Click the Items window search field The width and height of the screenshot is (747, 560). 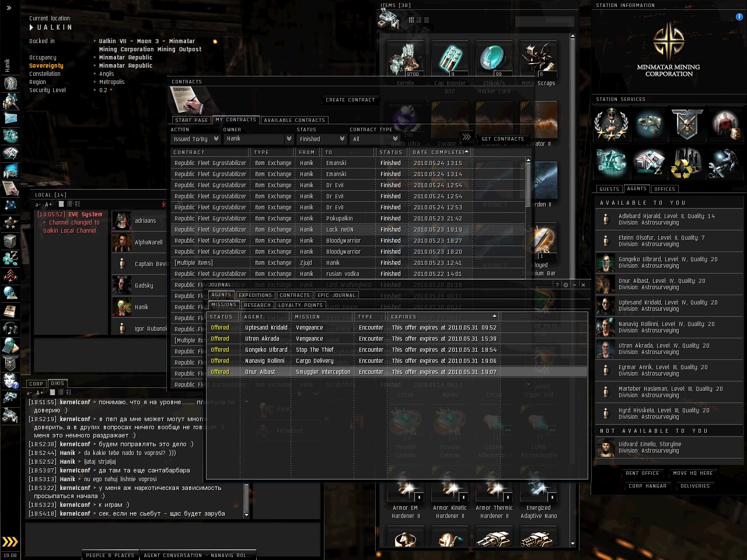[543, 22]
